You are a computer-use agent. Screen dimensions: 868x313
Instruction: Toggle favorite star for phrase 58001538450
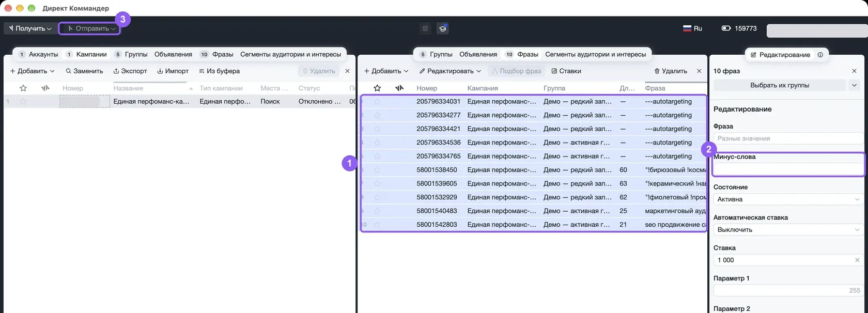377,170
